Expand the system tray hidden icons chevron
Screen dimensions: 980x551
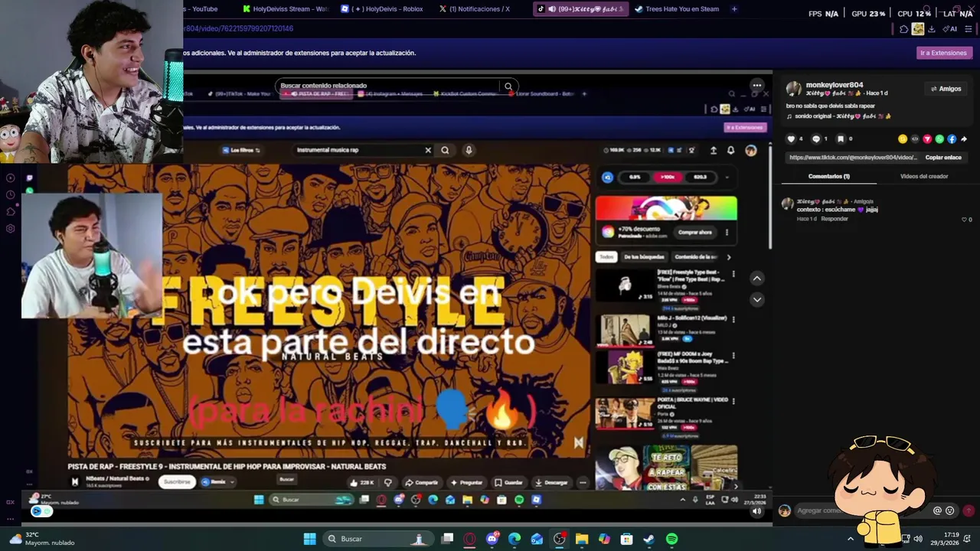pyautogui.click(x=850, y=539)
